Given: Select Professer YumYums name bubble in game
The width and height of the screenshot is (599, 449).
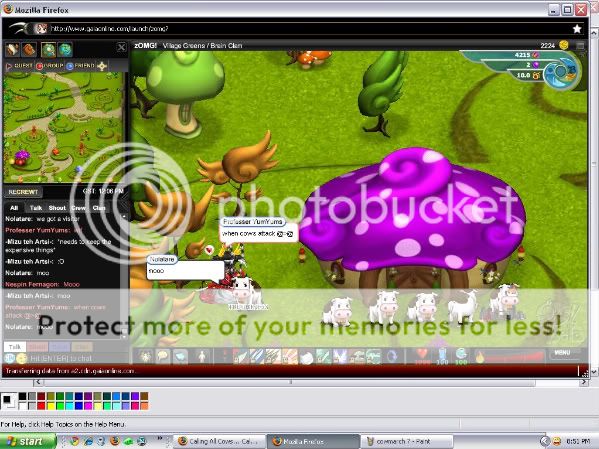Looking at the screenshot, I should coord(252,221).
